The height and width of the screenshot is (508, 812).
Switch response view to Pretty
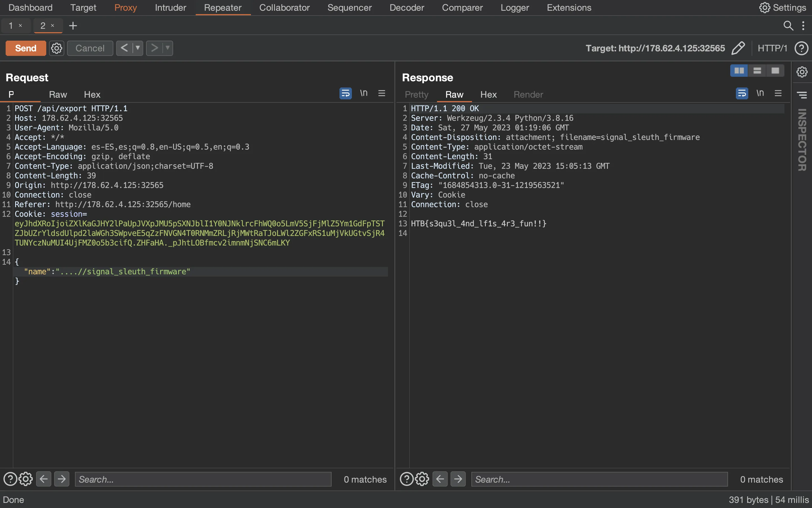pyautogui.click(x=416, y=95)
